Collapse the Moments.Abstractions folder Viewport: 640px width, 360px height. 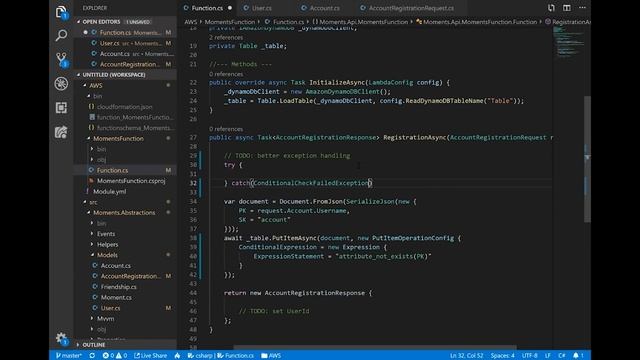[x=124, y=213]
